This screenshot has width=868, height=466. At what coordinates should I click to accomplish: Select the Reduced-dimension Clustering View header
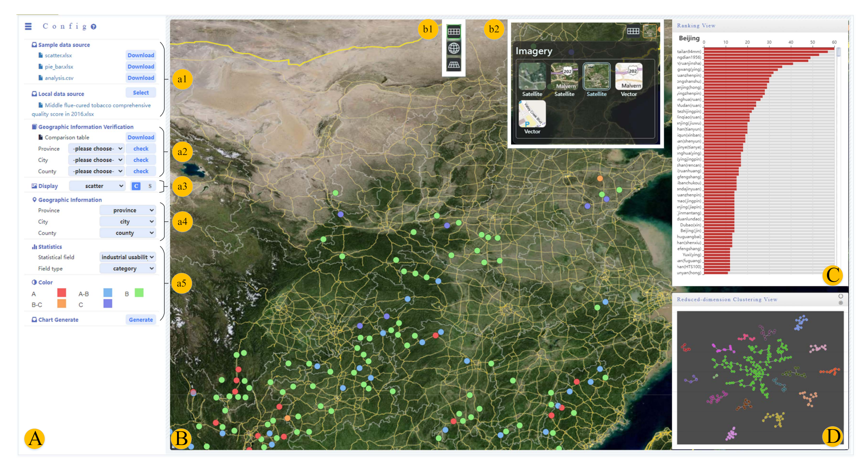point(727,300)
